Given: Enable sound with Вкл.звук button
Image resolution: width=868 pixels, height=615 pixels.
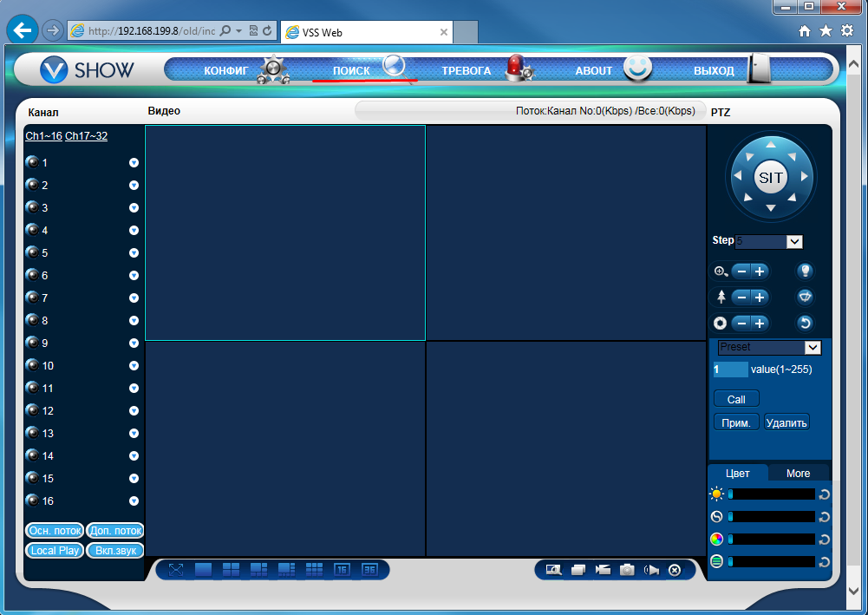Looking at the screenshot, I should pos(114,550).
